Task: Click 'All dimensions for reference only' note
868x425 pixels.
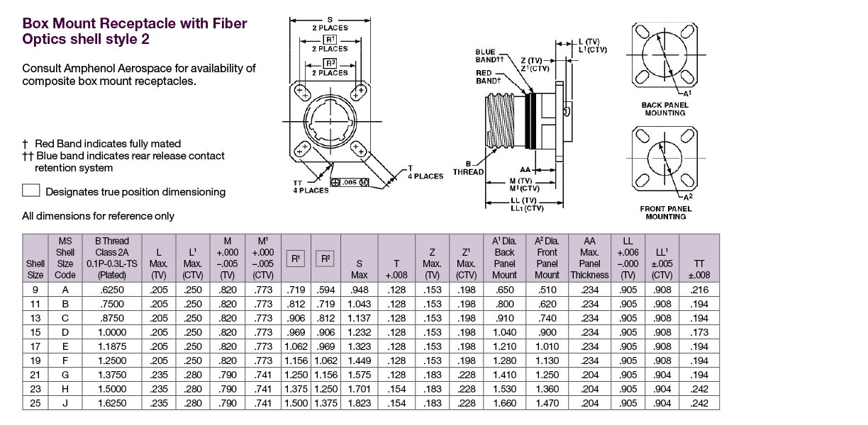Action: tap(99, 216)
